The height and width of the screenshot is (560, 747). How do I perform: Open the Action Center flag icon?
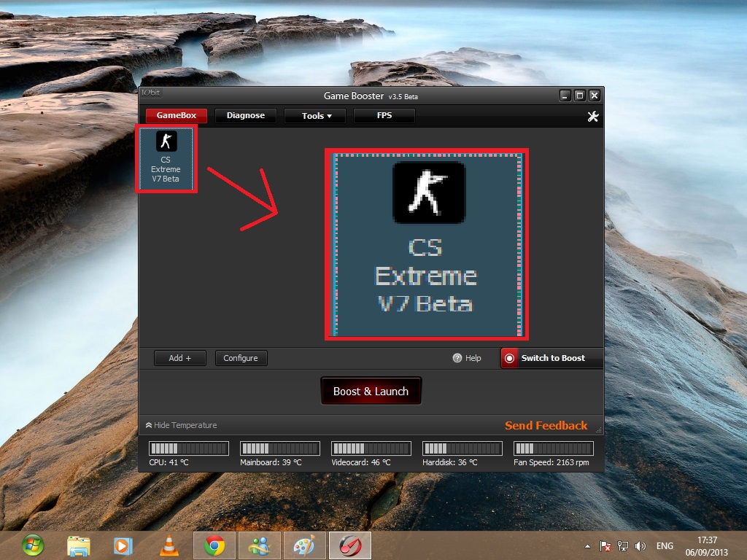tap(605, 546)
